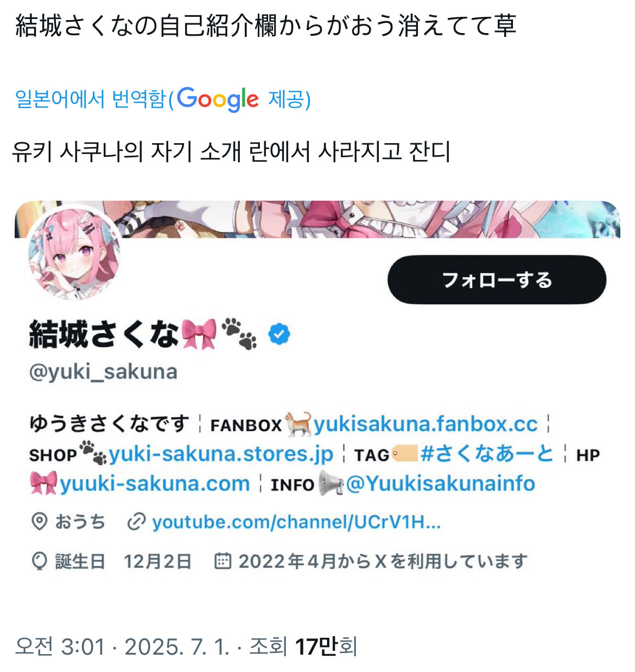This screenshot has height=672, width=635.
Task: Visit the yuuki-sakuna.com homepage link
Action: (x=155, y=483)
